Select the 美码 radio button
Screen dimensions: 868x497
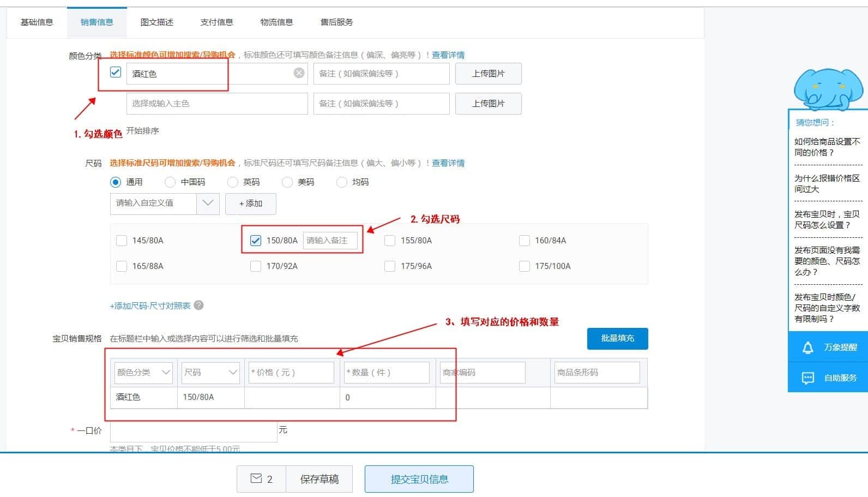287,182
